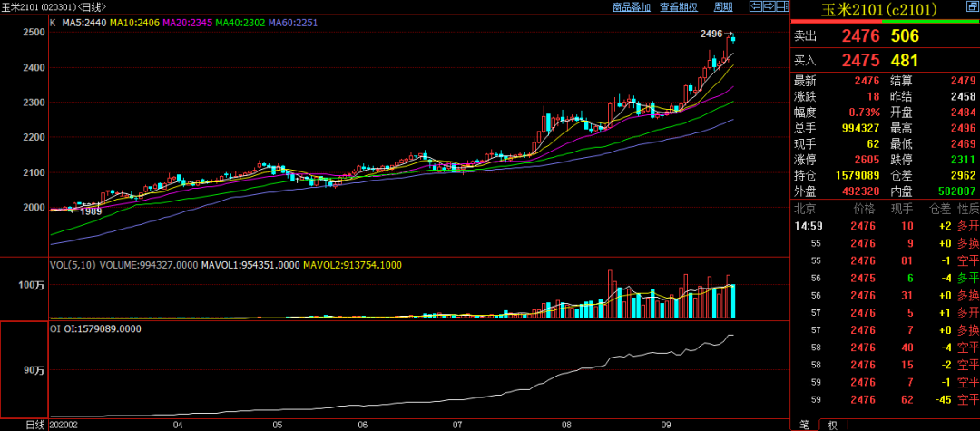Open the 查看期权 options link

[680, 7]
